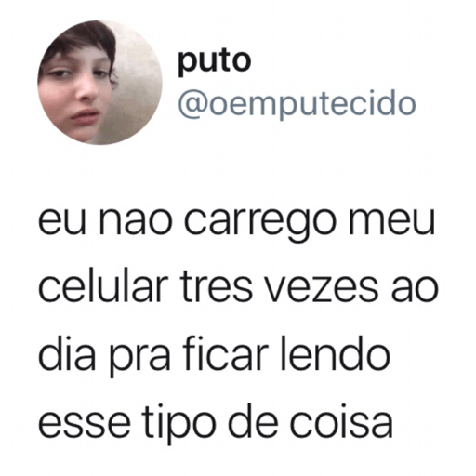Click the tweet line "celular tres vezes ao"
476x476 pixels.
click(x=238, y=287)
